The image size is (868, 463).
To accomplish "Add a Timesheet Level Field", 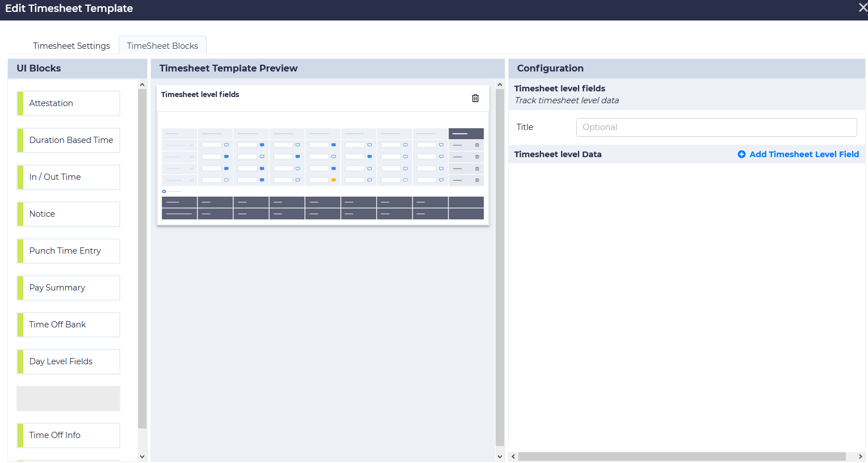I will pyautogui.click(x=798, y=154).
